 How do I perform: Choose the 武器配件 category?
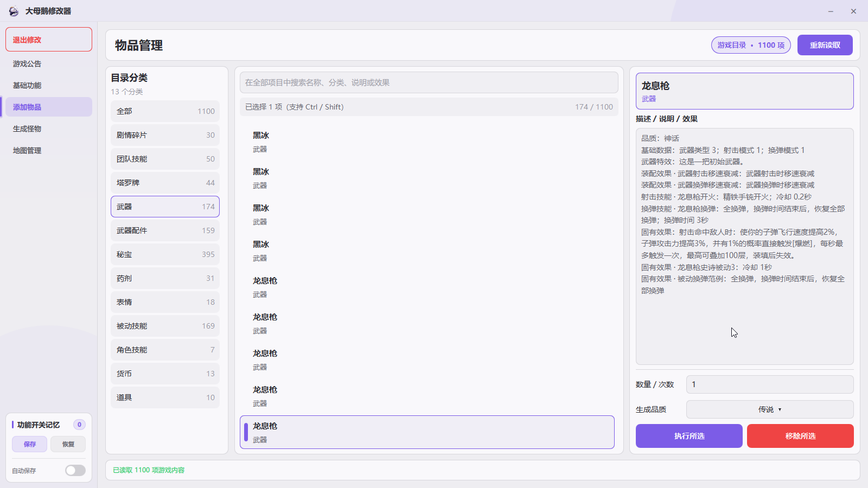[165, 230]
